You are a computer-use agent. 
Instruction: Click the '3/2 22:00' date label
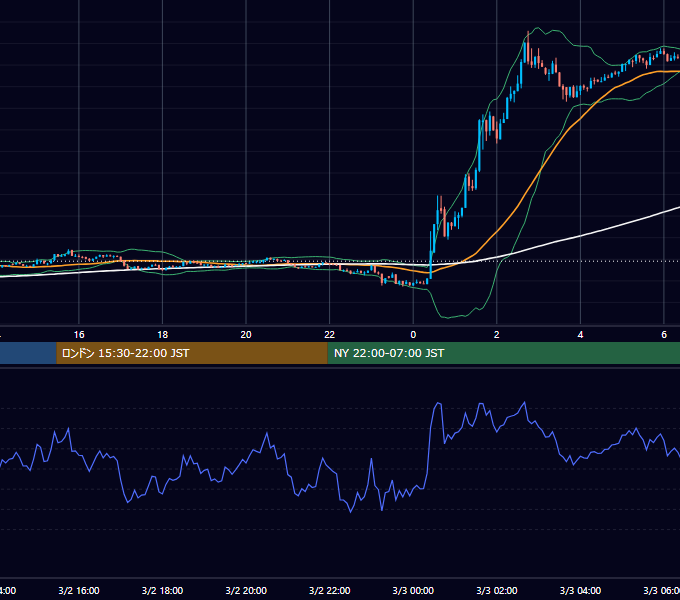tap(330, 590)
